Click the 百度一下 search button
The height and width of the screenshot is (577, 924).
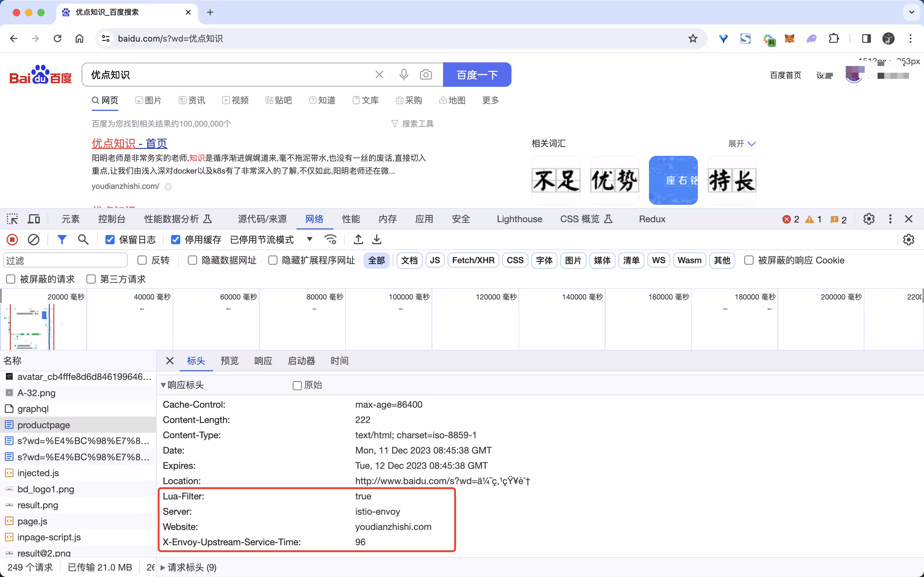coord(477,75)
